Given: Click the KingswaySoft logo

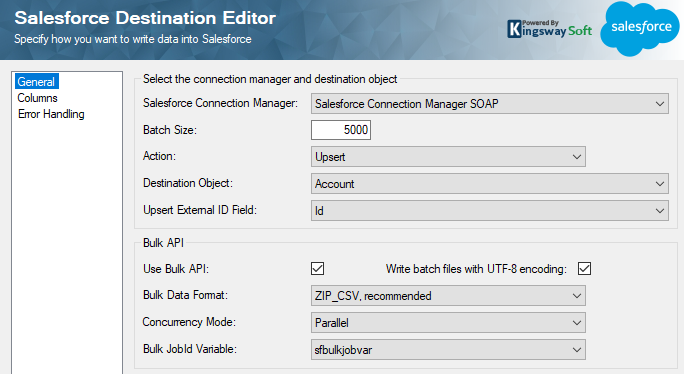Looking at the screenshot, I should click(x=550, y=29).
